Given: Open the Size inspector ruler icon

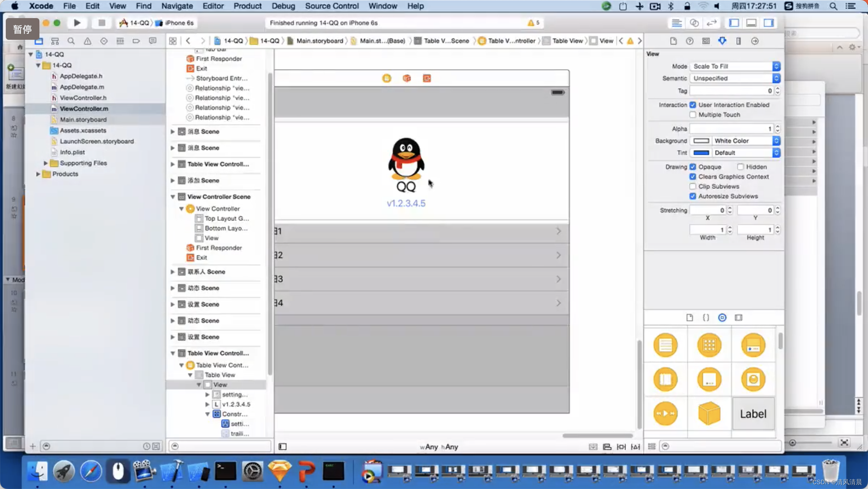Looking at the screenshot, I should tap(739, 41).
